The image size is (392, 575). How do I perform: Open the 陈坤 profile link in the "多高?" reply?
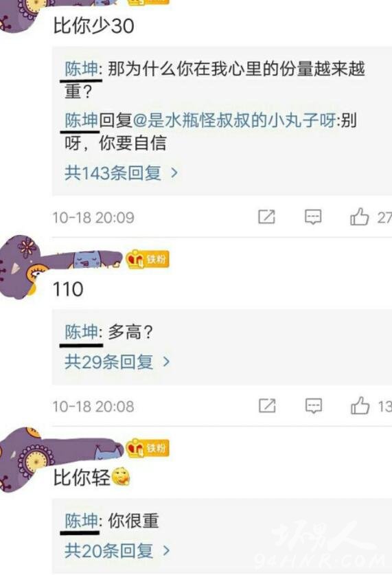click(x=81, y=332)
